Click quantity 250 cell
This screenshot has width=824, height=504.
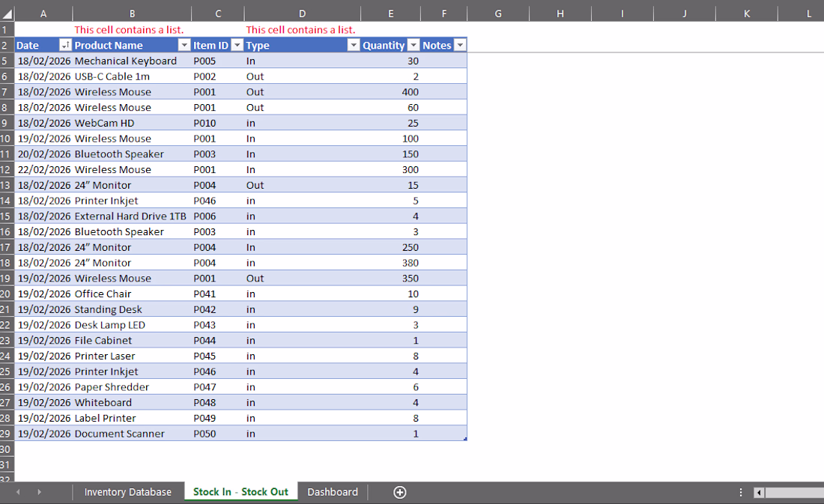390,247
